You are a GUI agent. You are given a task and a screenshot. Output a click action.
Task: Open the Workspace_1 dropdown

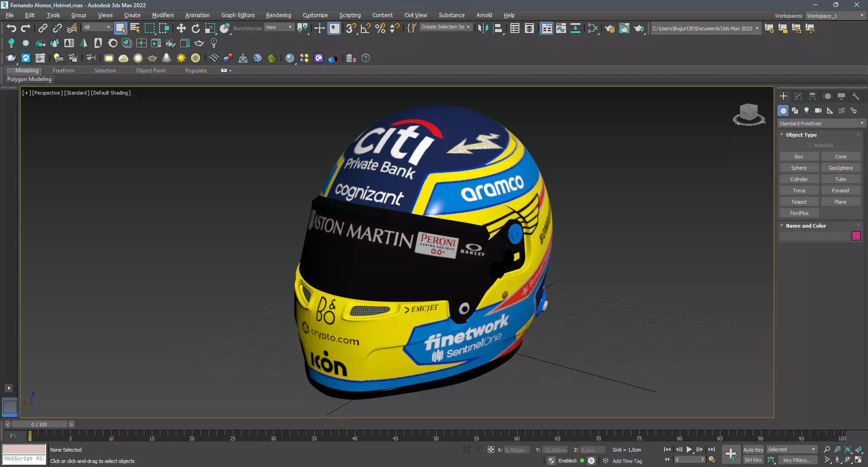coord(835,16)
